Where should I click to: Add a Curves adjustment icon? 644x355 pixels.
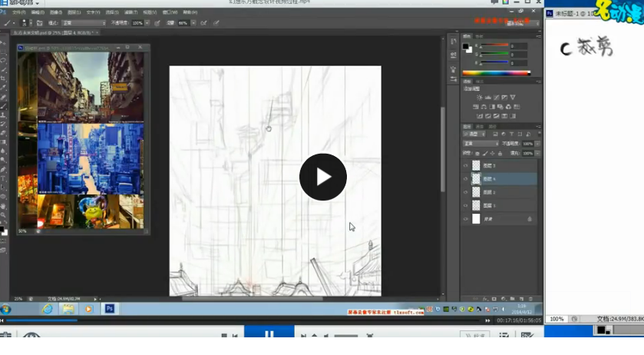[x=496, y=98]
